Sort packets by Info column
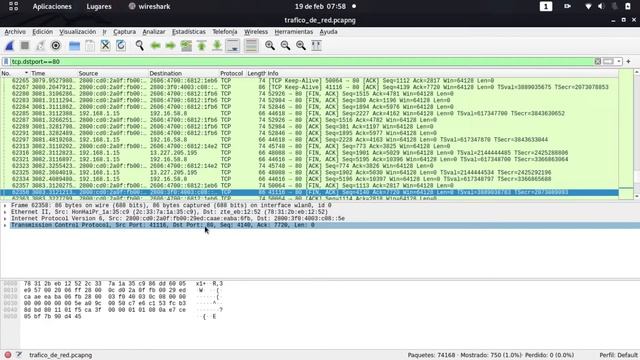The width and height of the screenshot is (640, 360). coord(442,73)
